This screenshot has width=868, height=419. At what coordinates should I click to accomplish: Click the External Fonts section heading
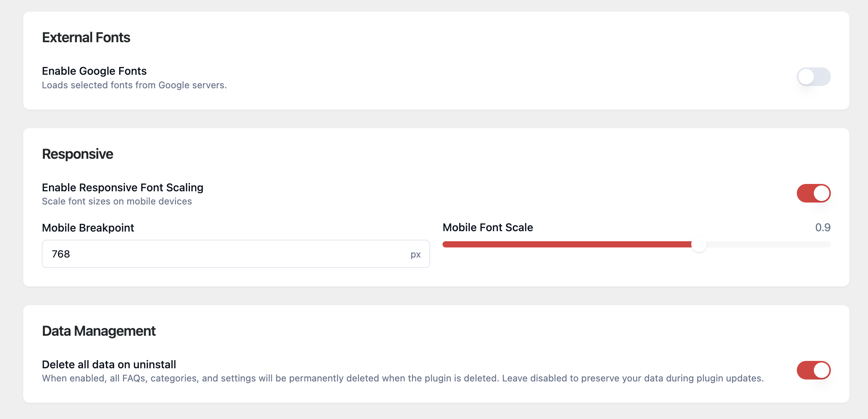pos(86,38)
